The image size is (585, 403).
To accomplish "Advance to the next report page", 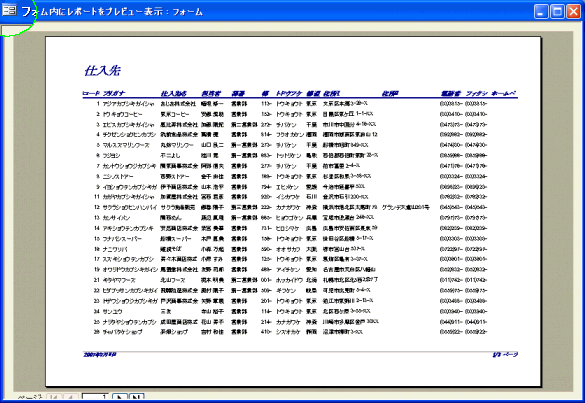I will click(x=120, y=397).
